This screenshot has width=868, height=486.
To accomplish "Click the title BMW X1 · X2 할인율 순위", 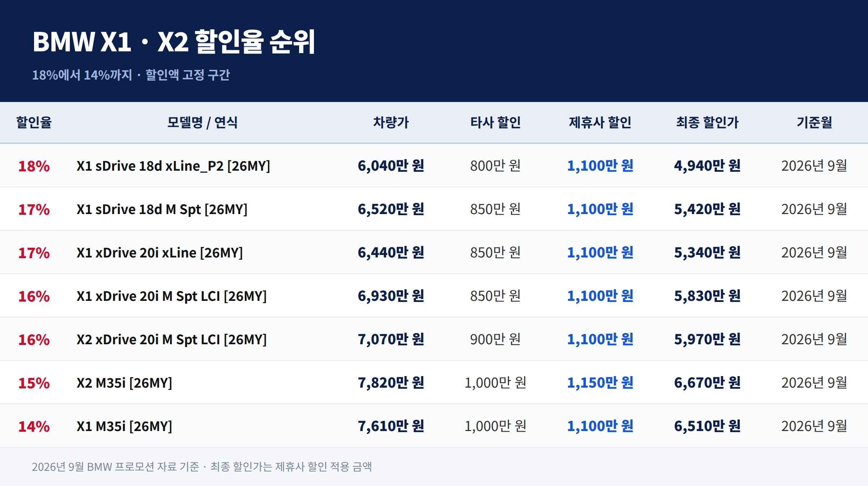I will 174,42.
